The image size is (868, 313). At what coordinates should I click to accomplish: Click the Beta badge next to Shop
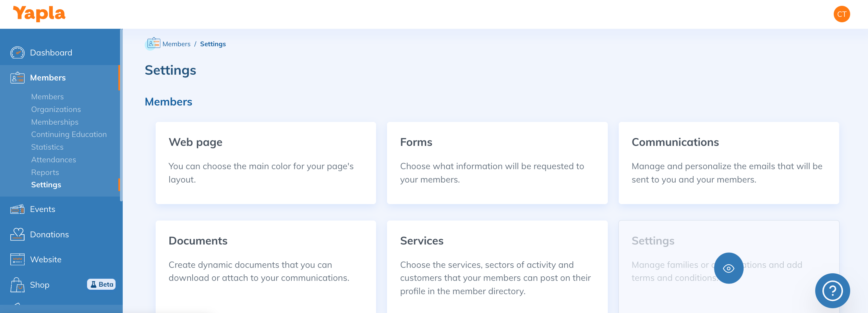click(101, 284)
